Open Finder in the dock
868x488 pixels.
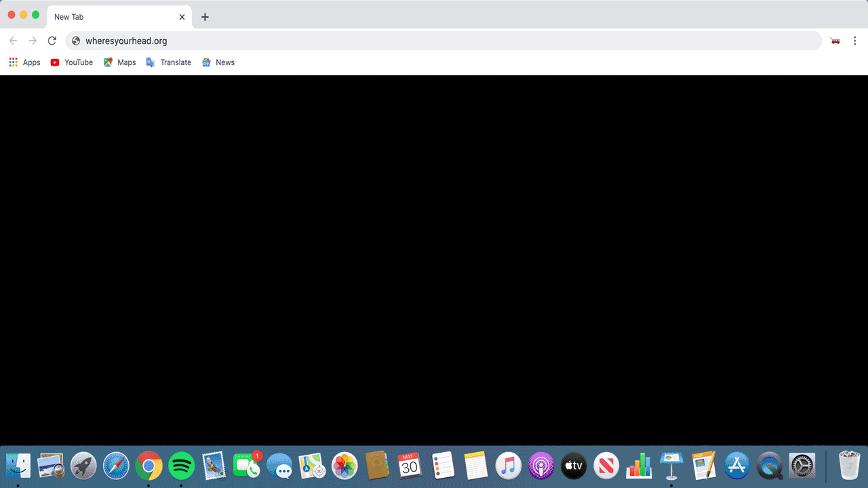tap(18, 466)
